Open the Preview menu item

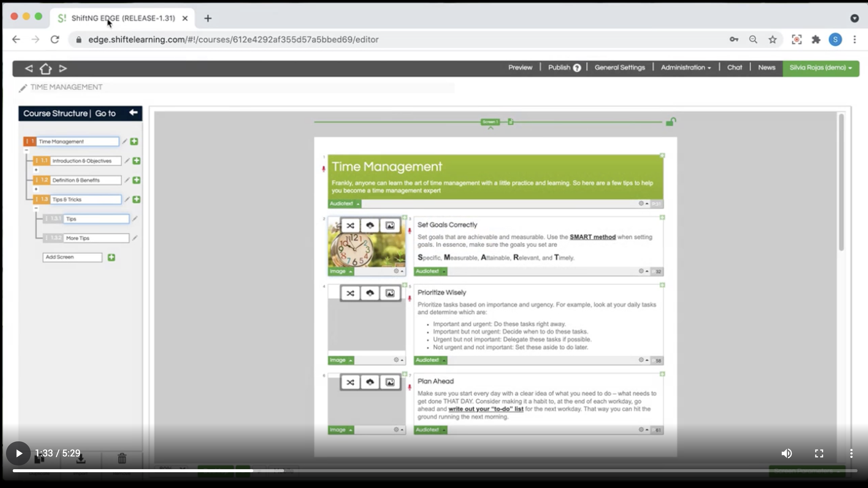tap(520, 68)
